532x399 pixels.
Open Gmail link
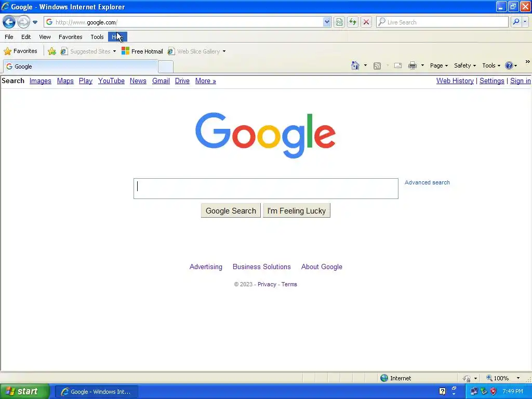tap(161, 81)
